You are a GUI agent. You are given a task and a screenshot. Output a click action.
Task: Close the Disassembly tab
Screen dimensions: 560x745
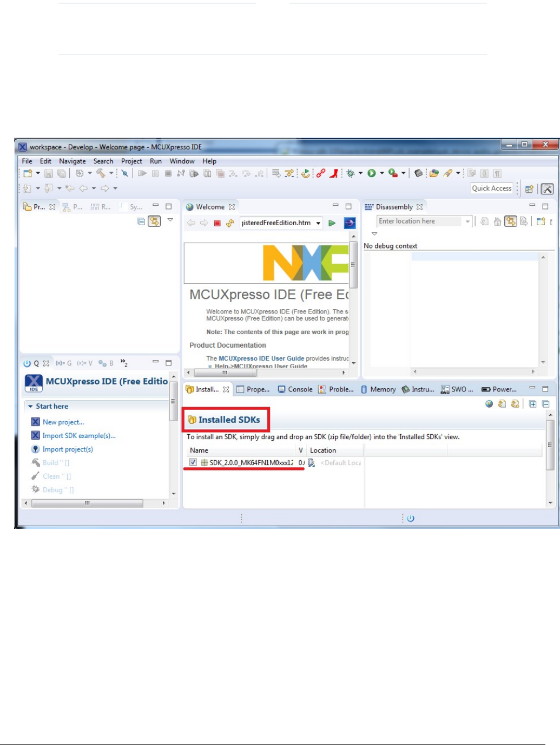coord(419,207)
